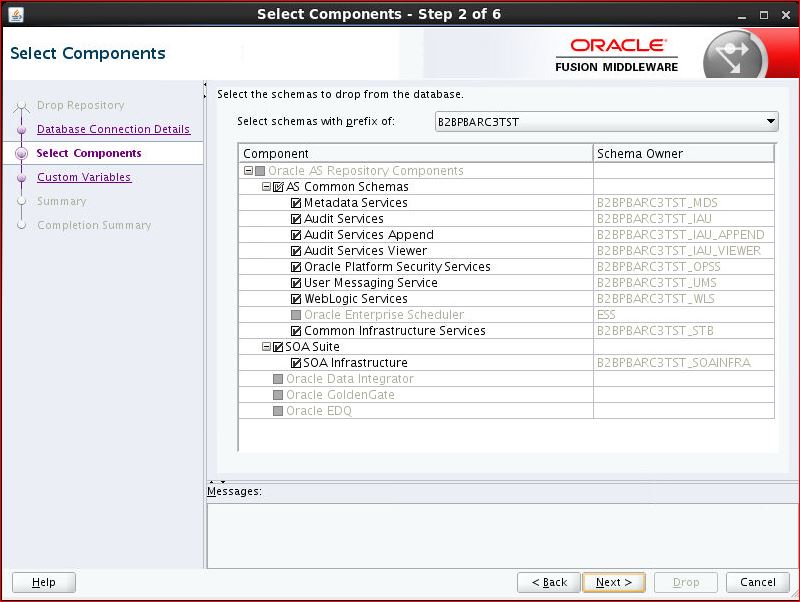Image resolution: width=800 pixels, height=602 pixels.
Task: Uncheck the Audit Services checkbox
Action: (296, 219)
